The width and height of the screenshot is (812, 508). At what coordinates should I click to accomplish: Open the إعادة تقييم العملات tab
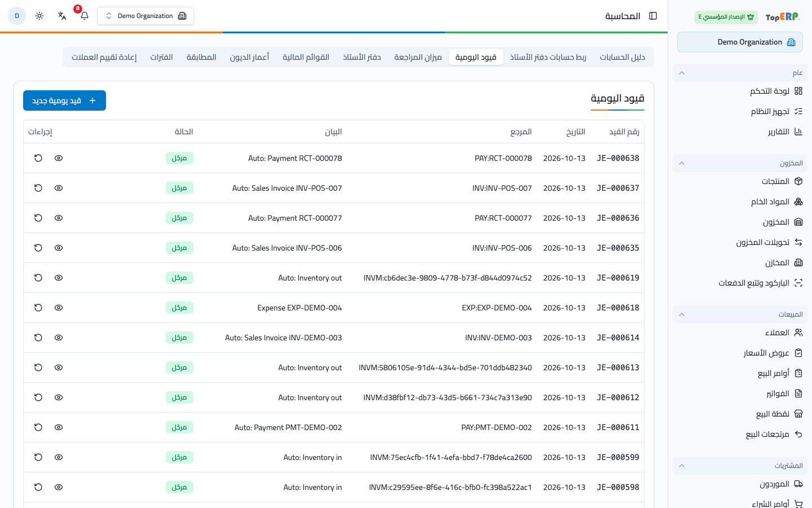(x=104, y=57)
